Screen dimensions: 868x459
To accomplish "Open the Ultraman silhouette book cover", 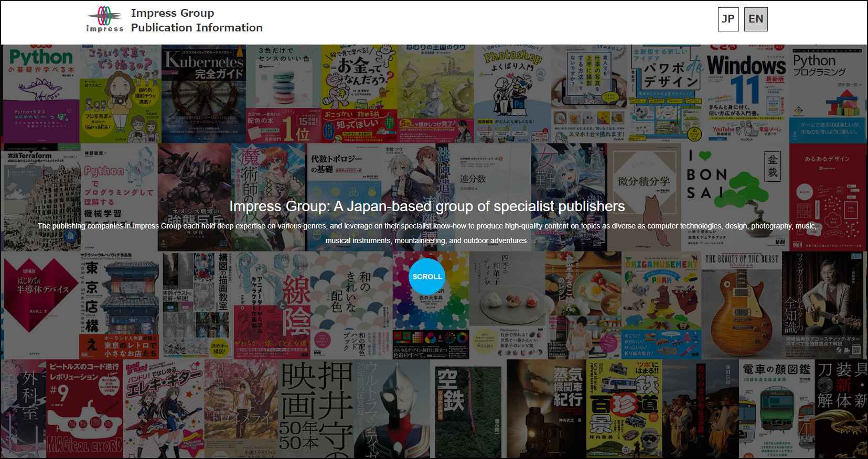I will 393,409.
